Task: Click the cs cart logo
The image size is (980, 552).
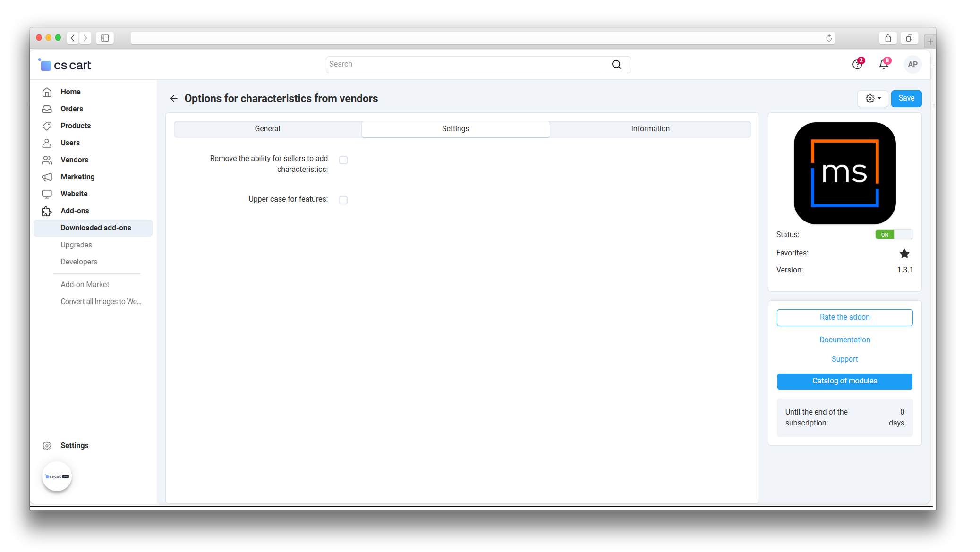Action: [65, 65]
